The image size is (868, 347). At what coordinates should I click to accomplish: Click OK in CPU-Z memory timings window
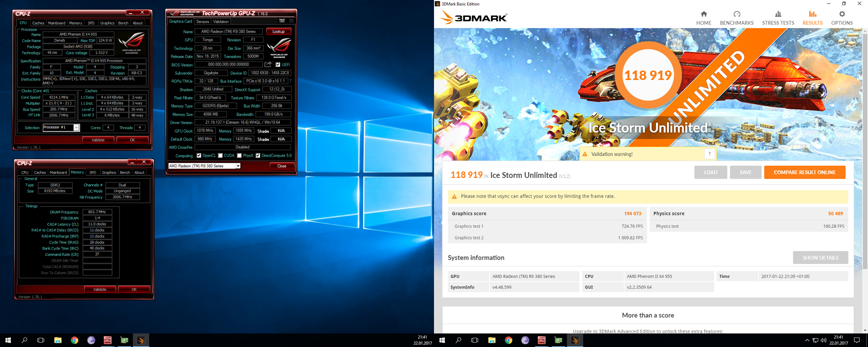134,289
